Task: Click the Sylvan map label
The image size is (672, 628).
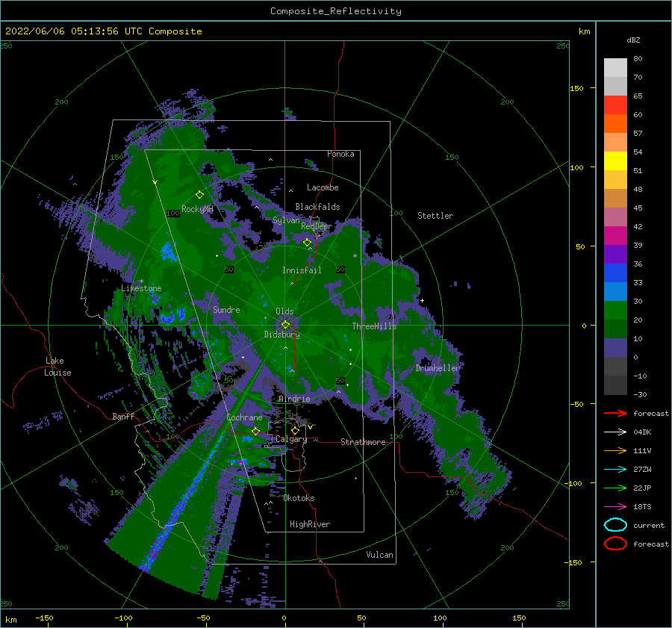Action: 286,220
